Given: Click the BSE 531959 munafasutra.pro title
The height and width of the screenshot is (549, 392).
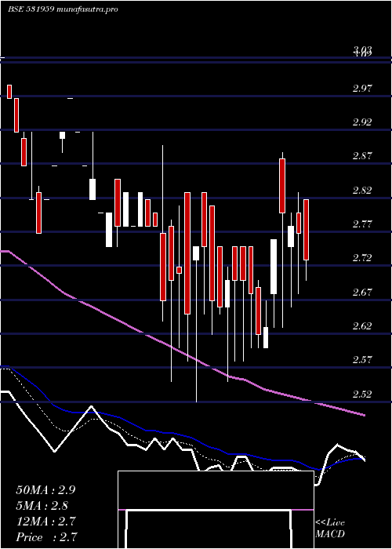Looking at the screenshot, I should pyautogui.click(x=63, y=9).
